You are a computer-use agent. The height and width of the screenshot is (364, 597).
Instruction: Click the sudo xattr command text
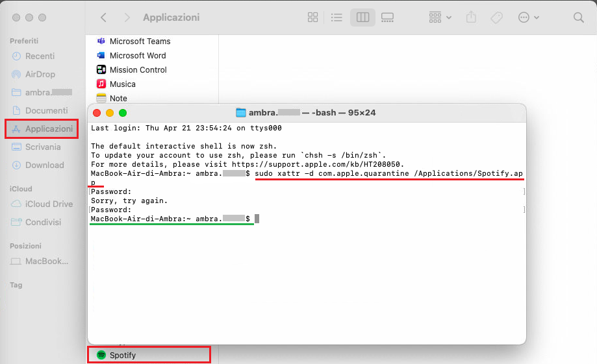388,173
